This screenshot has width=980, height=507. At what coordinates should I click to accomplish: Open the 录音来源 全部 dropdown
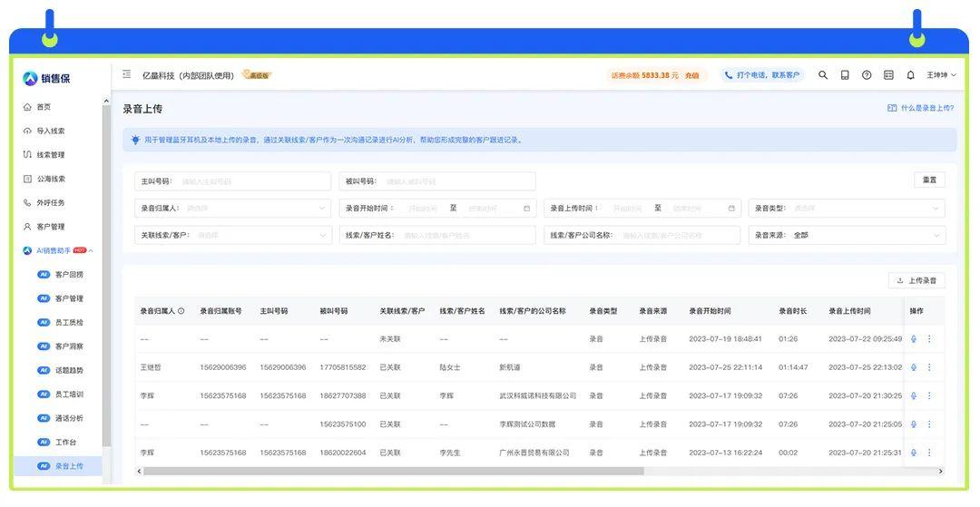[847, 236]
